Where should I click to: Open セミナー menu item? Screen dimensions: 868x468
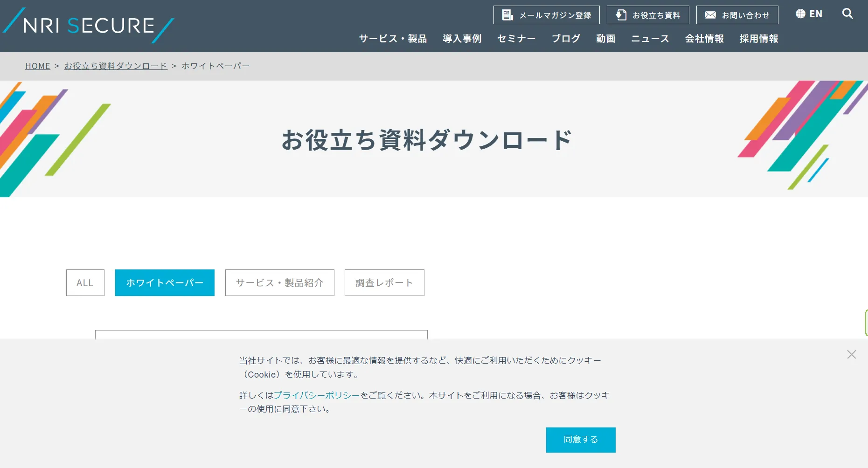pyautogui.click(x=516, y=39)
